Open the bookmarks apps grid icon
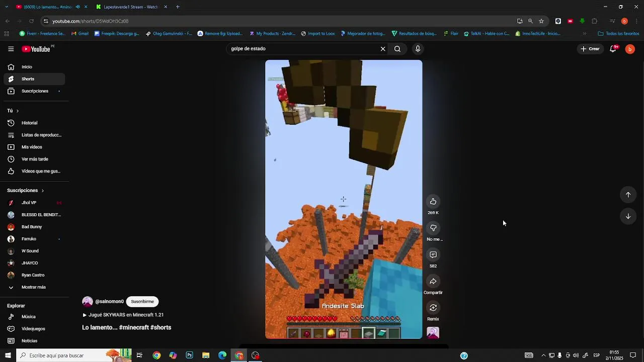This screenshot has height=362, width=644. click(x=7, y=34)
